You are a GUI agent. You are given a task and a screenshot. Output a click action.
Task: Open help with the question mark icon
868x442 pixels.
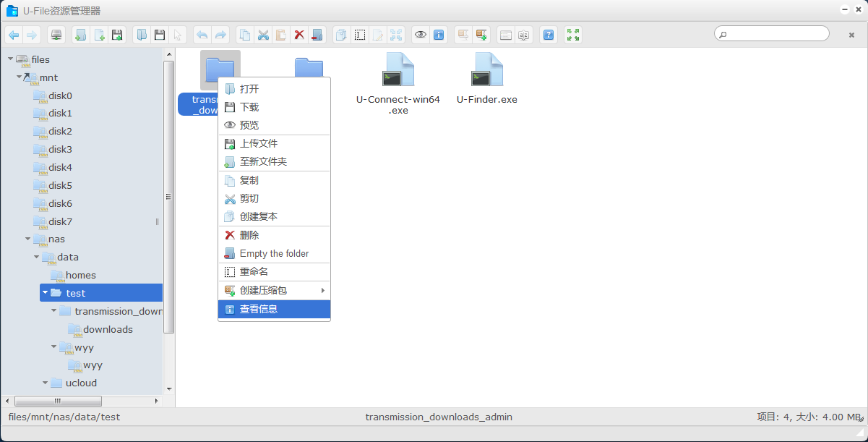tap(549, 35)
